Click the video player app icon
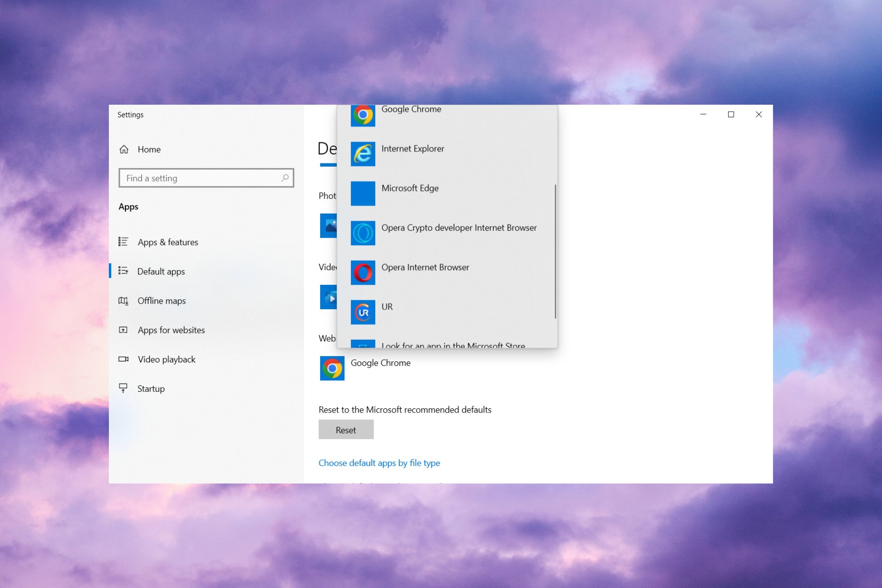 coord(328,297)
